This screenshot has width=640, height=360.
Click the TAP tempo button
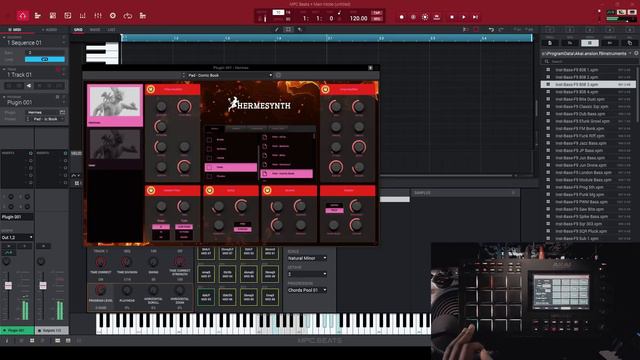coord(376,13)
